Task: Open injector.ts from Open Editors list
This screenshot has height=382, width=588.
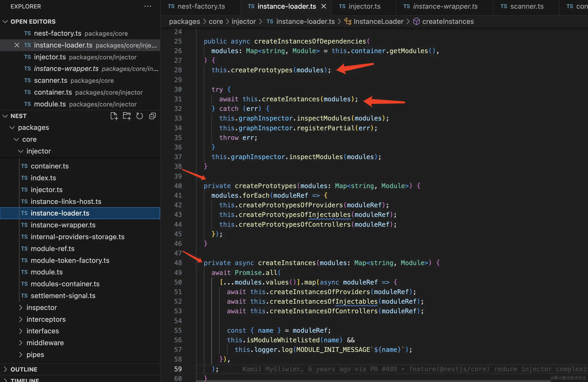Action: 80,57
